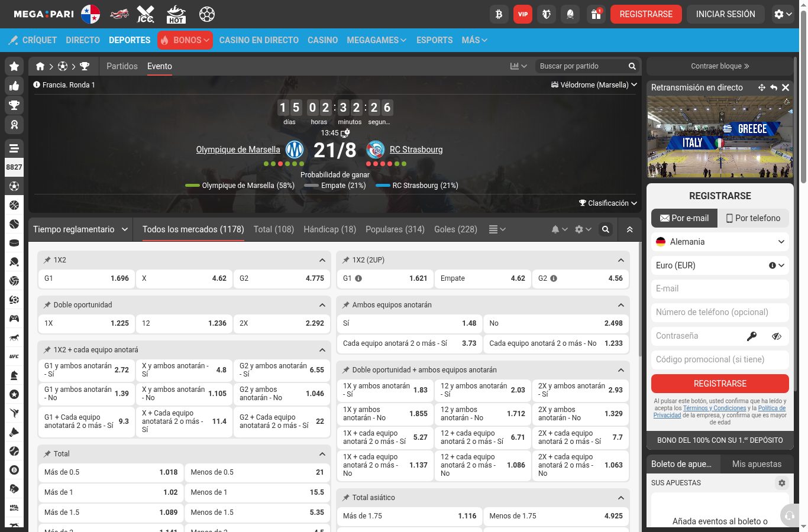The width and height of the screenshot is (808, 532).
Task: Open the Euro (EUR) currency dropdown
Action: 720,265
